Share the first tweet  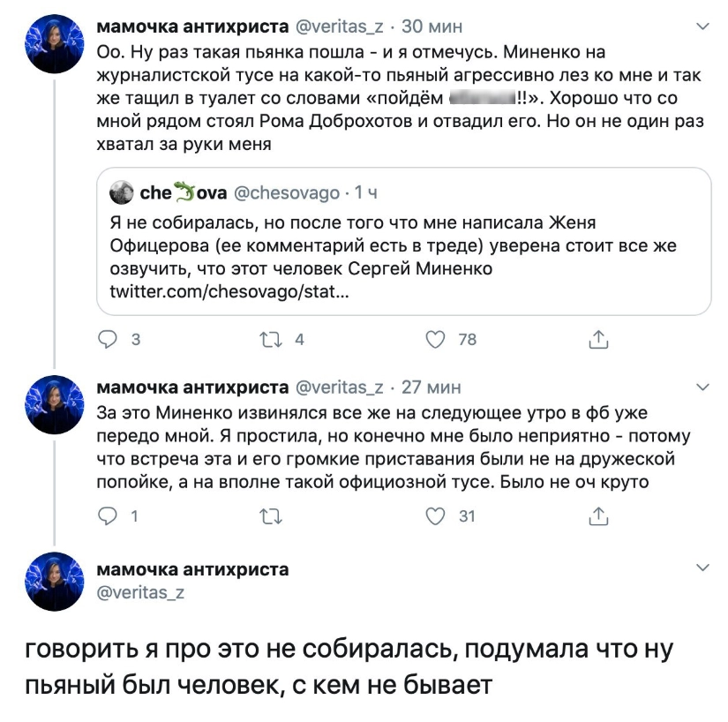598,339
